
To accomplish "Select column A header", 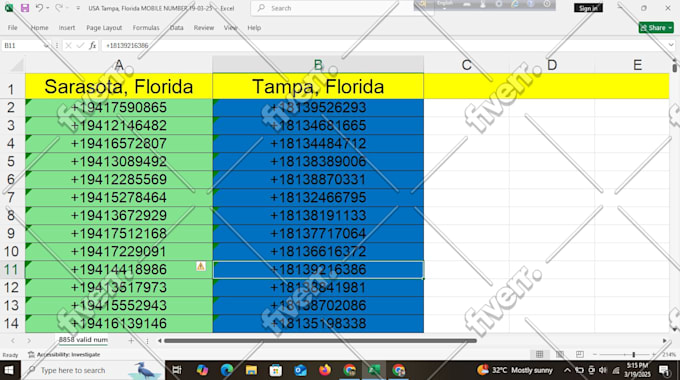I will coord(119,65).
